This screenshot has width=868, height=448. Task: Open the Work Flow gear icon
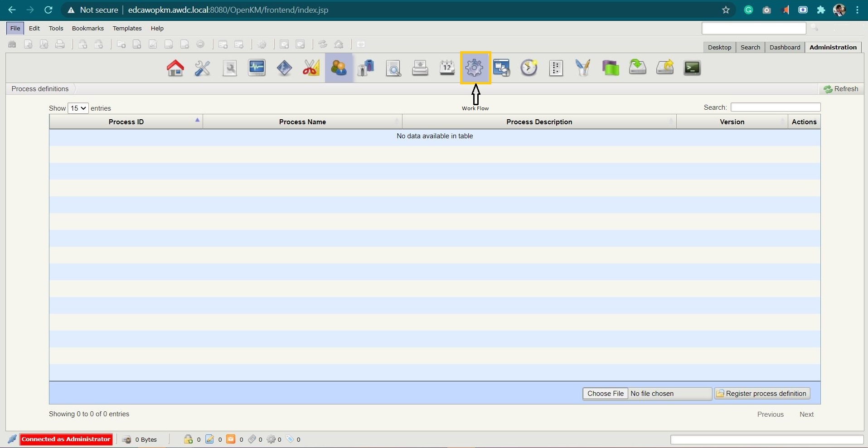tap(475, 68)
